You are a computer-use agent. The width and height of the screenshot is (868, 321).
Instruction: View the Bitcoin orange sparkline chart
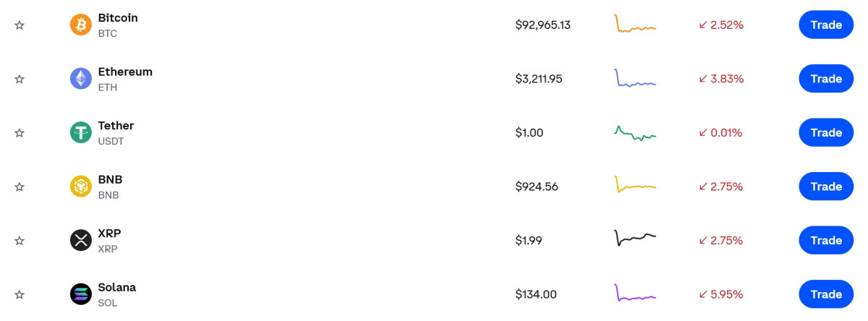point(634,25)
